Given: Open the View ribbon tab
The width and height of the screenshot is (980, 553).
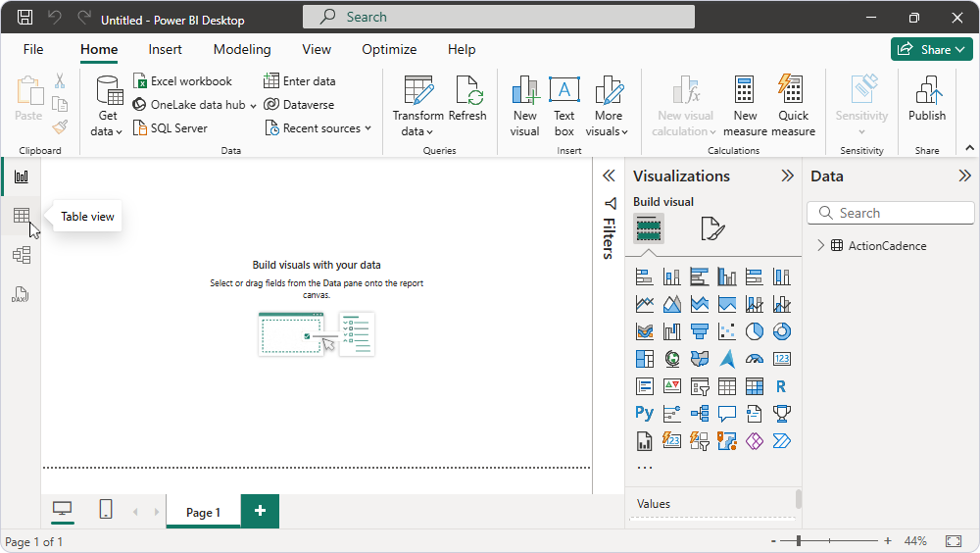Looking at the screenshot, I should [317, 49].
